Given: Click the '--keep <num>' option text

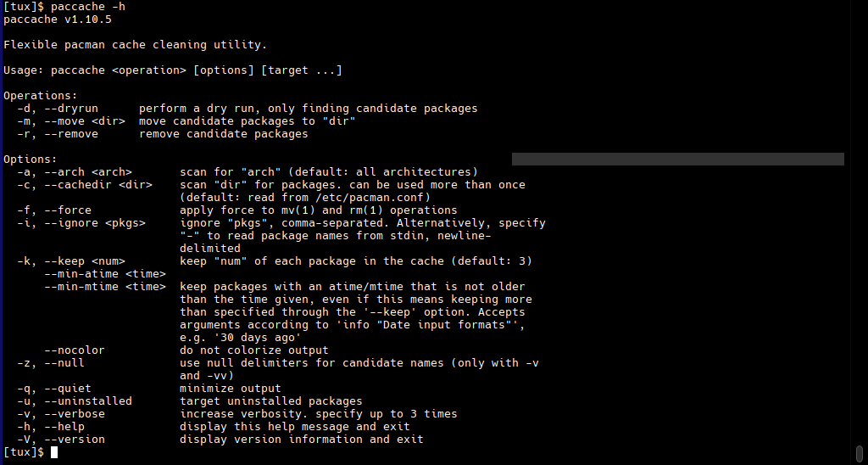Looking at the screenshot, I should coord(85,261).
